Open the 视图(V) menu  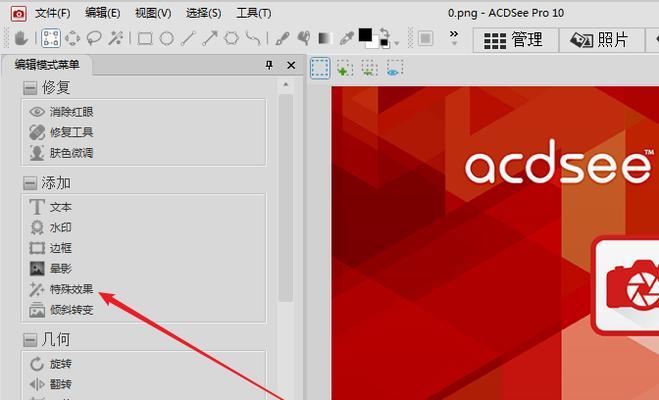(x=153, y=13)
